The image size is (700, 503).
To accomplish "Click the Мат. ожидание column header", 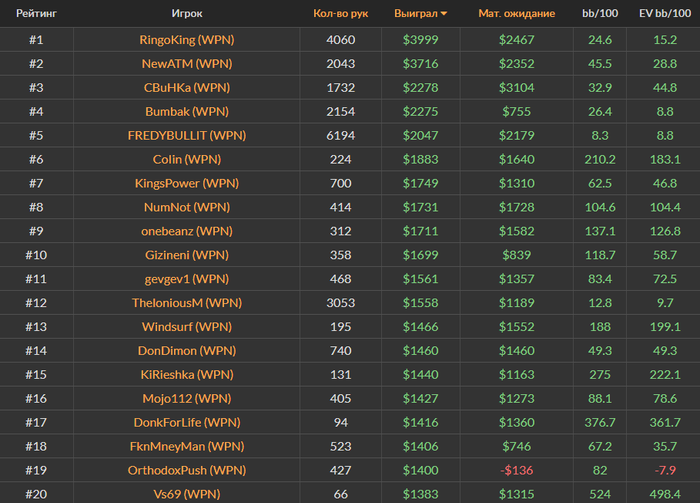I will point(517,13).
